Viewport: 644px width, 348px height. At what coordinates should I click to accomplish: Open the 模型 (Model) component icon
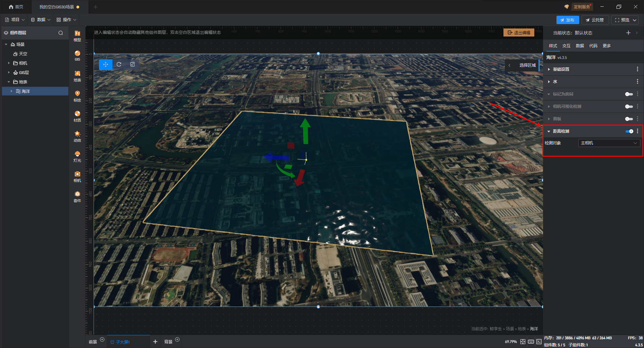[x=77, y=36]
